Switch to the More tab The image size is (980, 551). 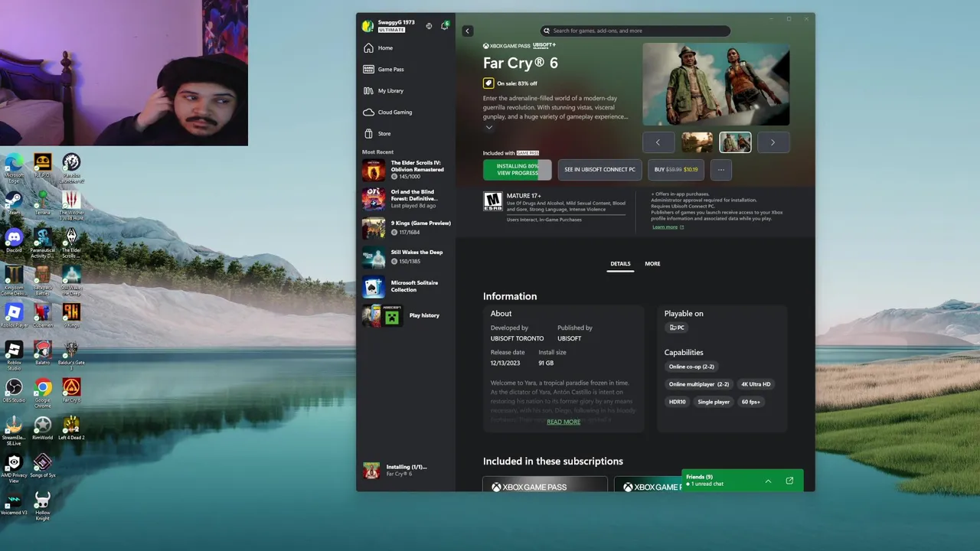[652, 264]
